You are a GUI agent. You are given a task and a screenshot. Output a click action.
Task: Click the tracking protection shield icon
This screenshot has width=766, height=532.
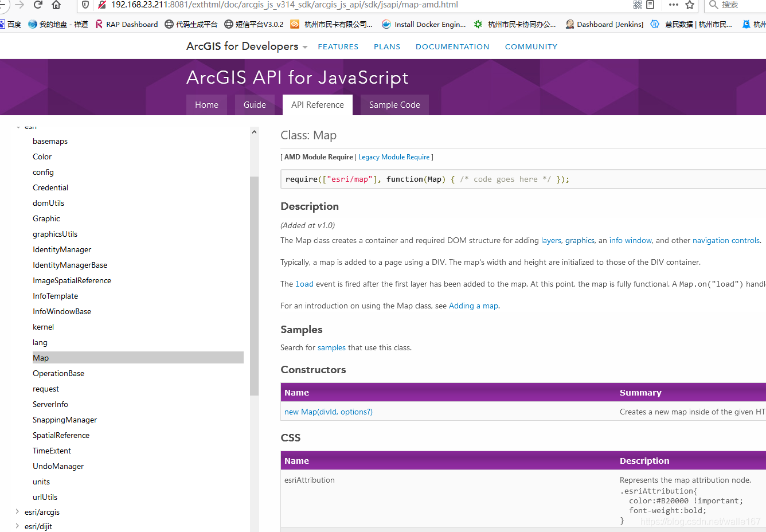coord(85,5)
